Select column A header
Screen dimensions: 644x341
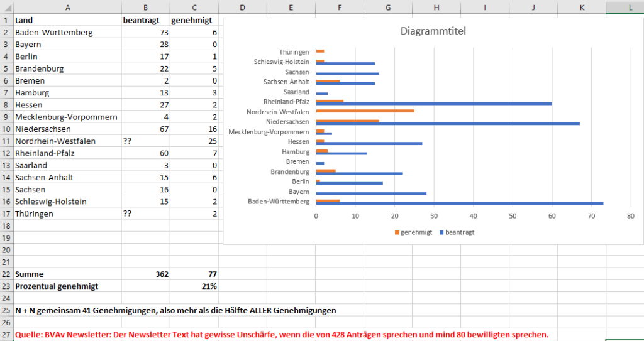click(67, 7)
